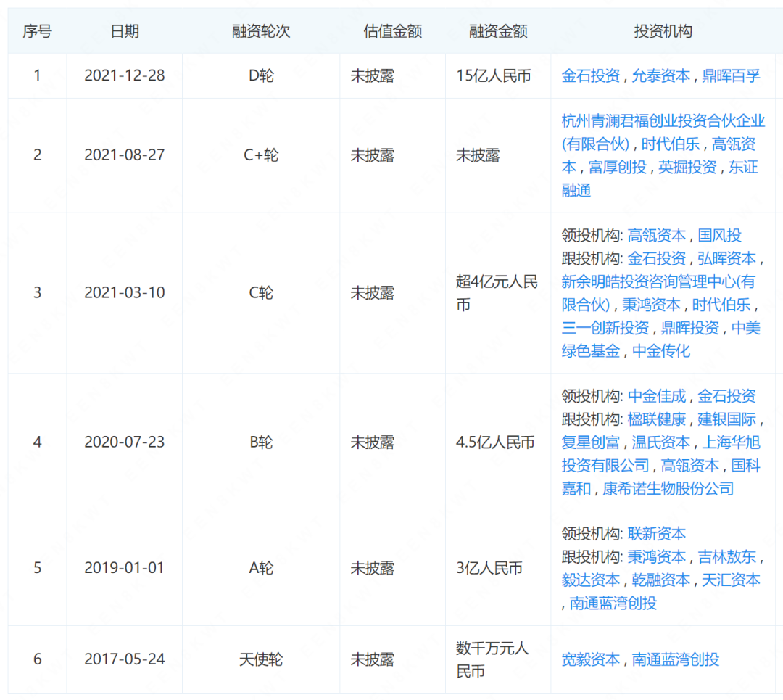Open the 国风投 investor link
Viewport: 783px width, 700px height.
click(x=719, y=235)
